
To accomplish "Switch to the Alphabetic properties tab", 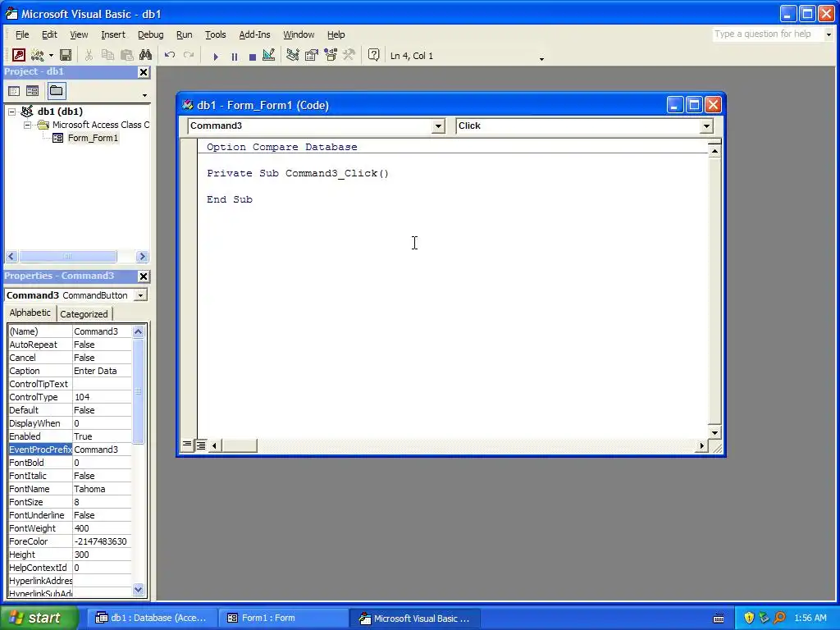I will click(30, 313).
